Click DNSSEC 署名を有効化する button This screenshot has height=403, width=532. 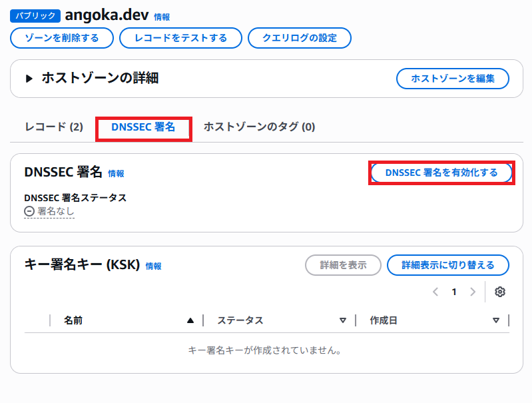[441, 173]
